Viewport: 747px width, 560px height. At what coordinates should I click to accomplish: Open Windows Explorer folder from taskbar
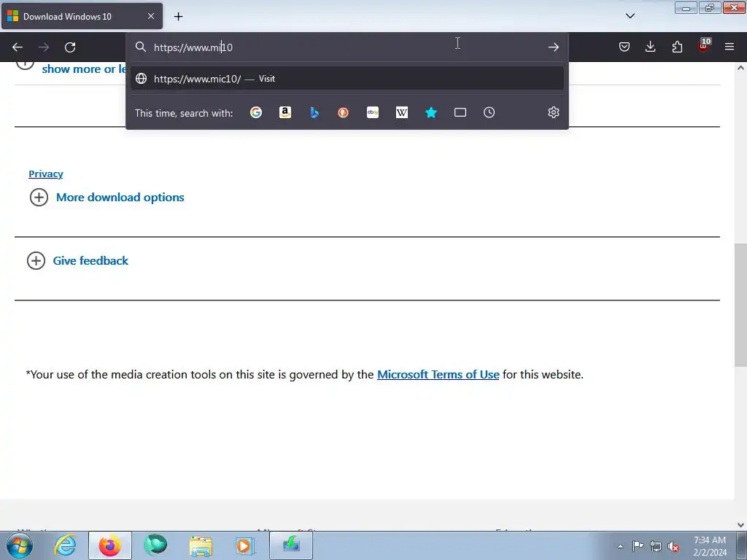tap(201, 545)
